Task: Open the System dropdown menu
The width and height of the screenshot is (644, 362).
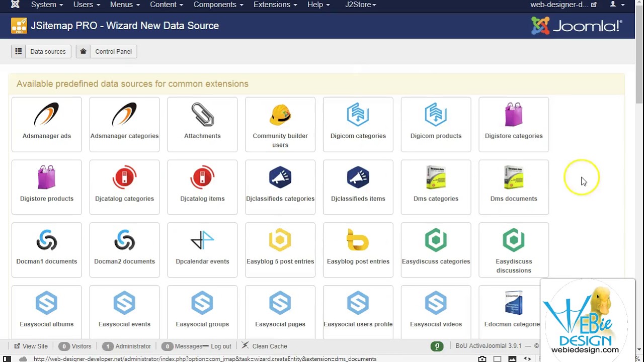Action: (x=47, y=5)
